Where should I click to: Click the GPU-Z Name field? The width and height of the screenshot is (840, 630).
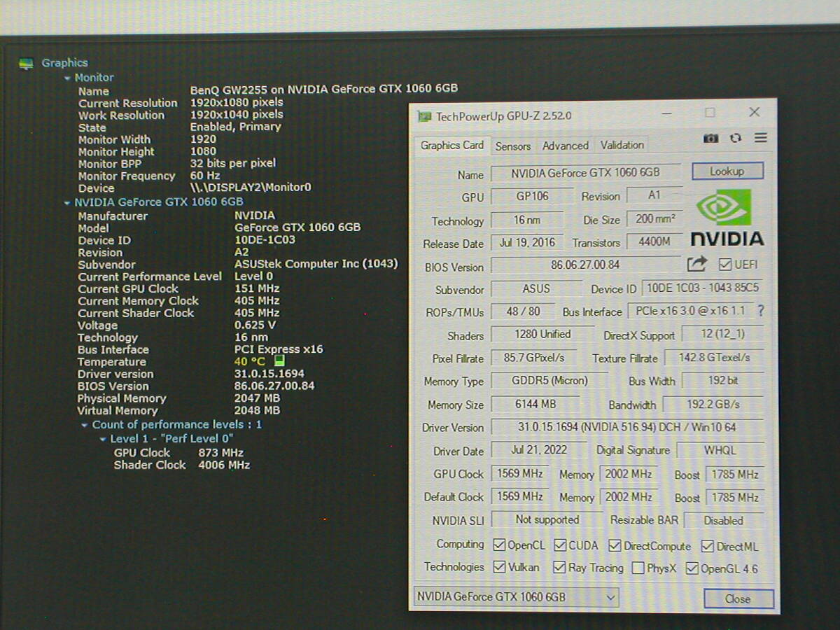[585, 173]
